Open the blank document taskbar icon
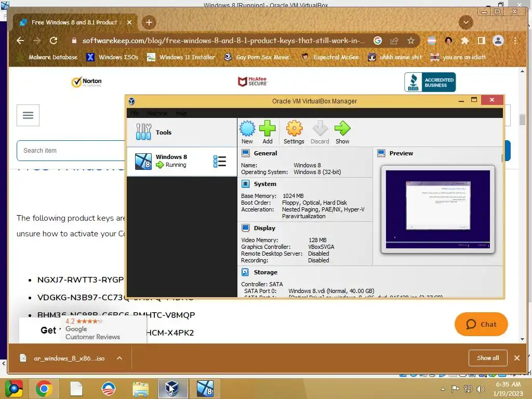Image resolution: width=532 pixels, height=399 pixels. point(76,389)
